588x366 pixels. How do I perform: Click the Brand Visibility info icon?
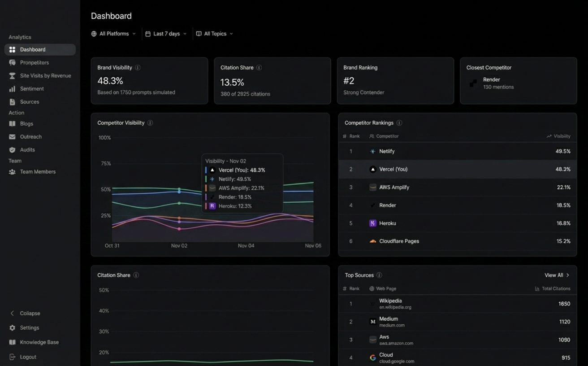coord(137,67)
